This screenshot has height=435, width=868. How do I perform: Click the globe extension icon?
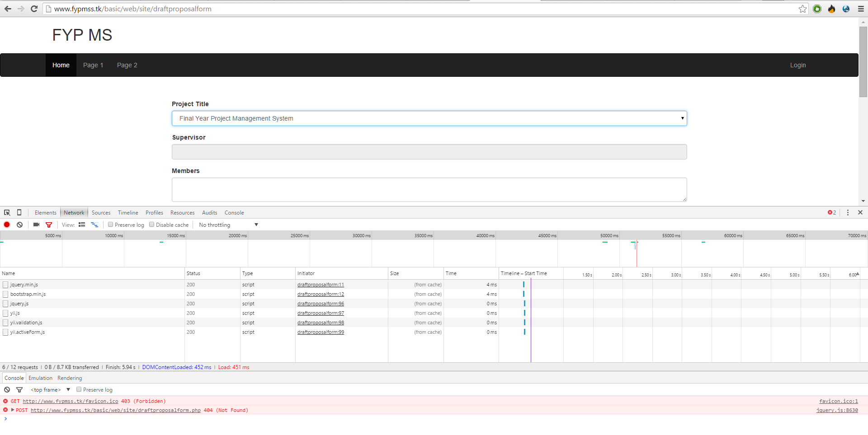coord(846,9)
